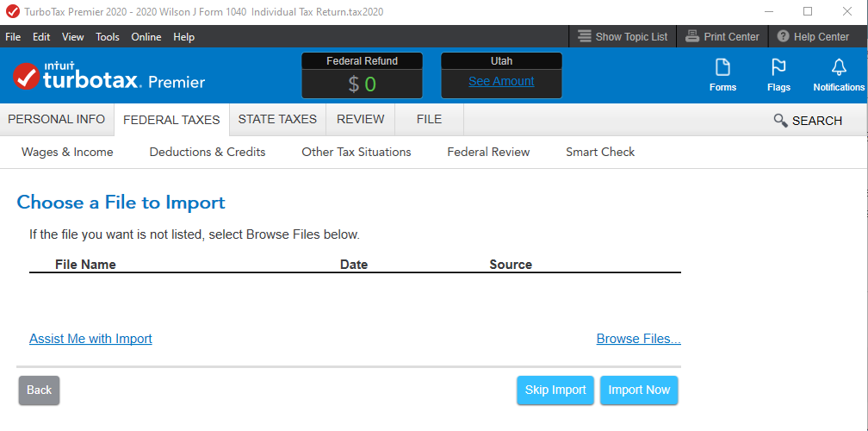Click the Choose a File to Import heading
The image size is (868, 431).
coord(121,203)
